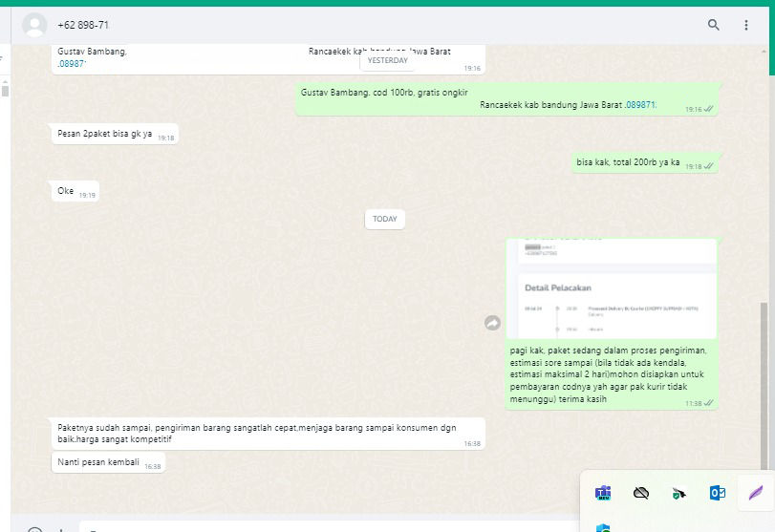Select message "Pesan 2paket bisa gk ya"
775x532 pixels.
coord(115,134)
